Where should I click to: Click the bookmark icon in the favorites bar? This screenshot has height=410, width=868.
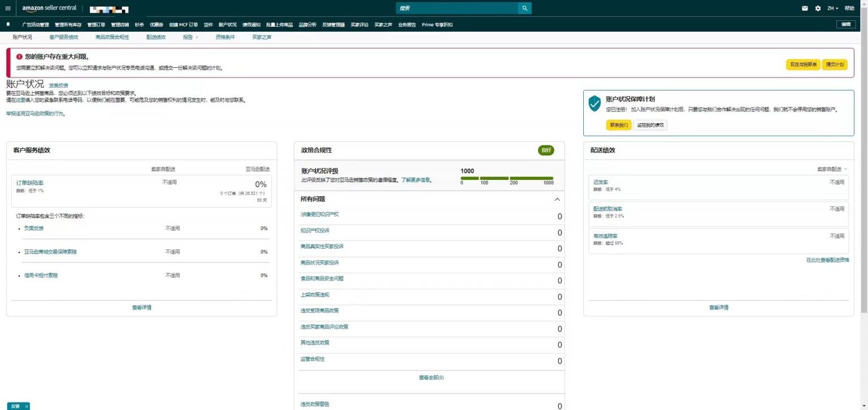point(8,24)
